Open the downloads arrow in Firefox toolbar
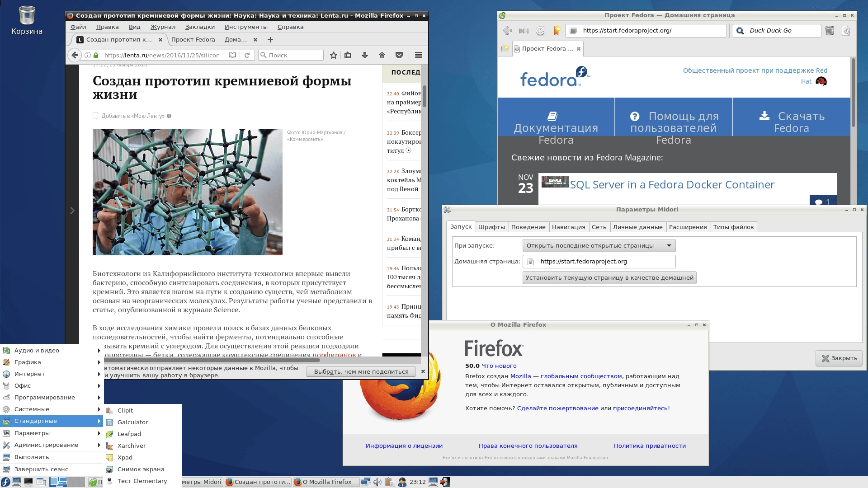This screenshot has width=868, height=488. point(365,55)
